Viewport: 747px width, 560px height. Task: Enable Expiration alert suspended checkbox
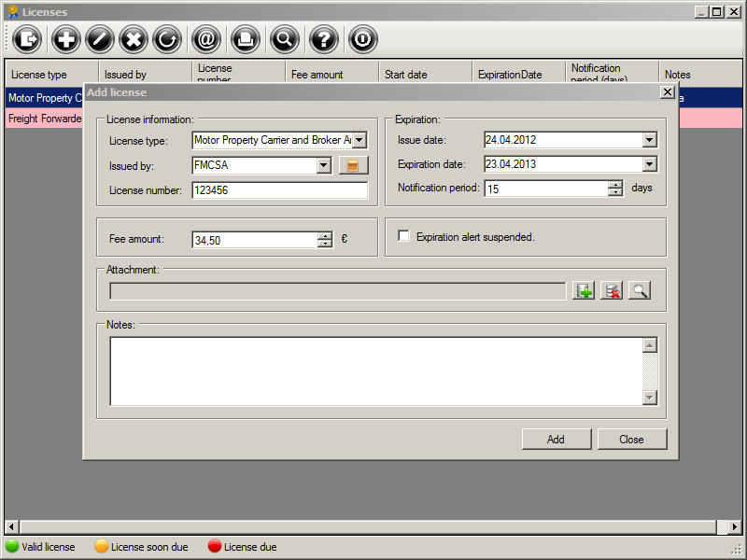click(x=404, y=237)
